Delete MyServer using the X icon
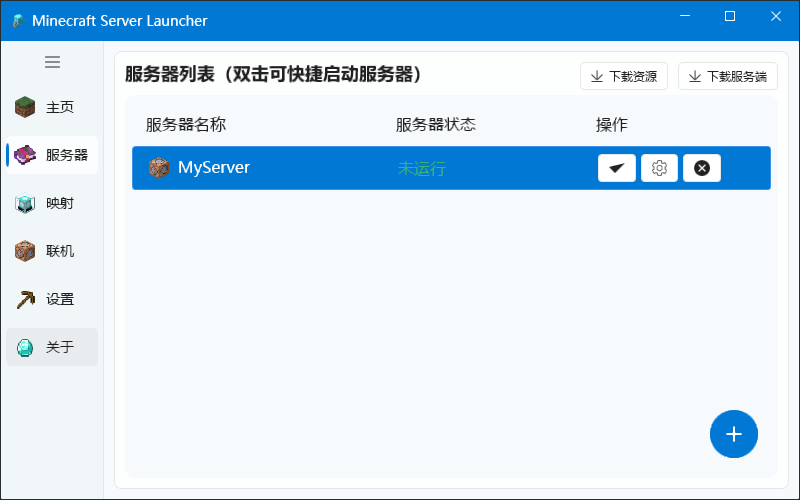800x500 pixels. [x=702, y=168]
